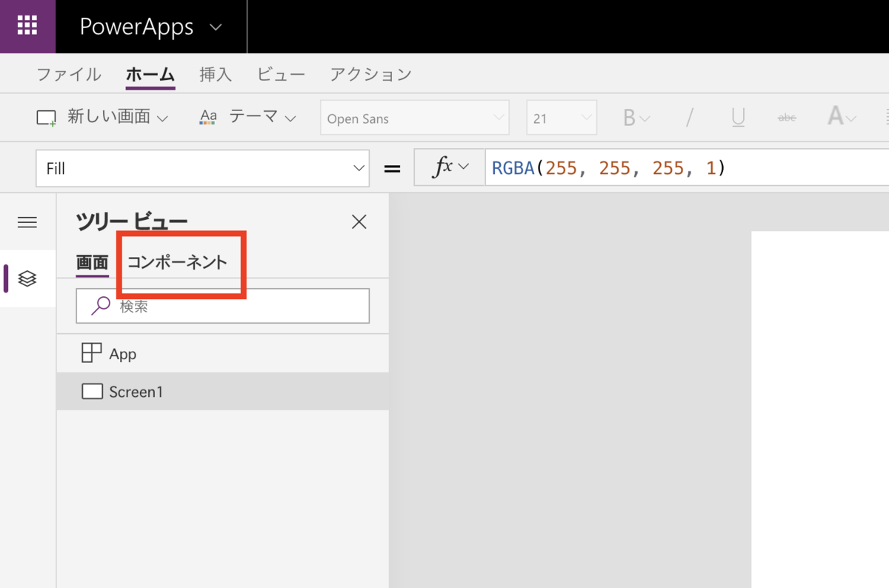Select Screen1 in the tree
The width and height of the screenshot is (889, 588).
point(222,391)
